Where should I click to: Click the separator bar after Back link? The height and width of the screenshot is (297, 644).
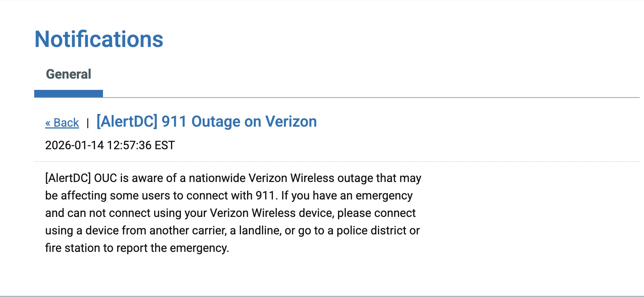[88, 123]
